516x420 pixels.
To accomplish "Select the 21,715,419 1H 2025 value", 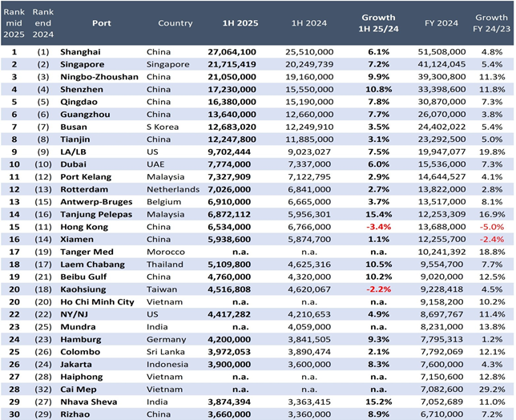I will (232, 64).
